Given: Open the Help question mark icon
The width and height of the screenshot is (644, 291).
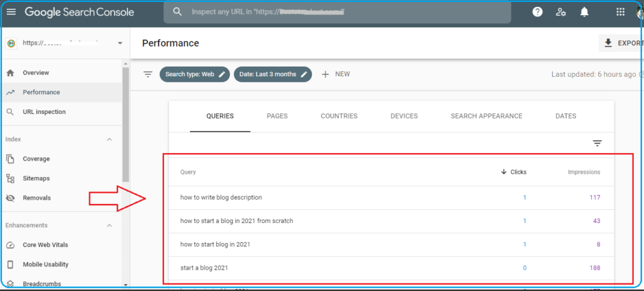Looking at the screenshot, I should tap(537, 12).
